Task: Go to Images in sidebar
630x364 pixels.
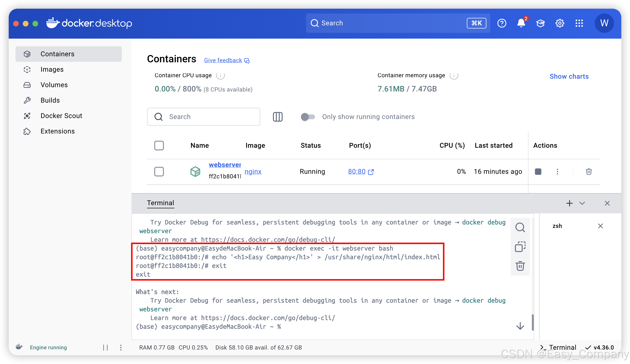Action: pyautogui.click(x=52, y=70)
